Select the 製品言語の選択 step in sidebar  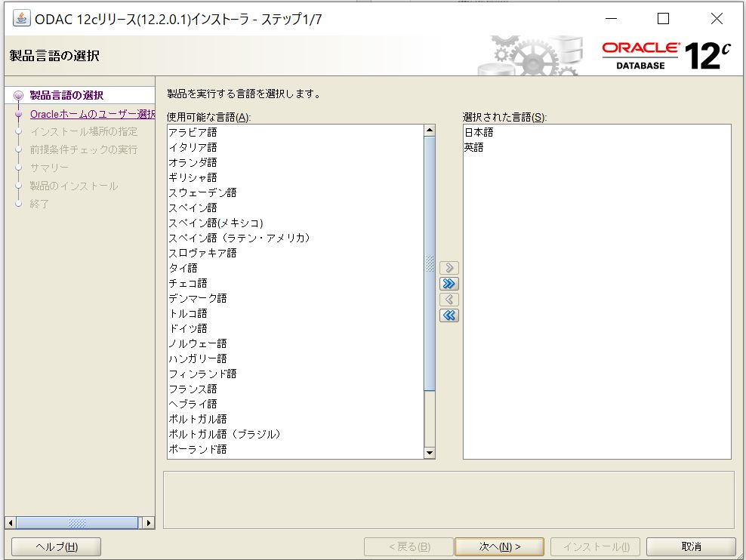[66, 95]
